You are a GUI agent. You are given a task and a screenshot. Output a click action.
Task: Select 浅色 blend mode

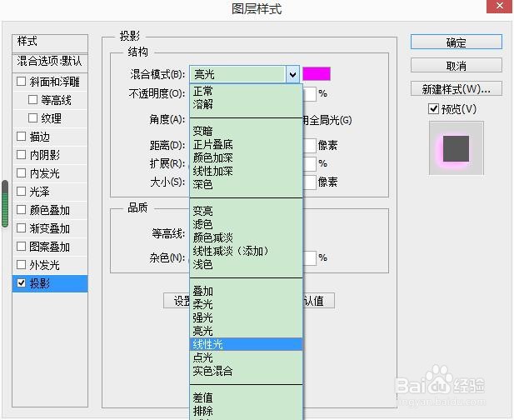[246, 264]
